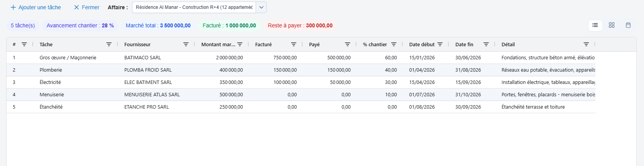This screenshot has height=166, width=644.
Task: Sort by Montant marché column header
Action: tap(218, 44)
